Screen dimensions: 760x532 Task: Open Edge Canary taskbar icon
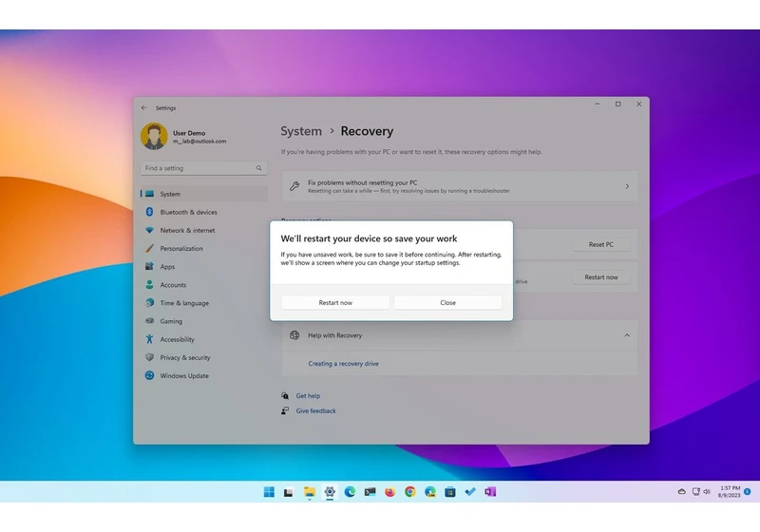pyautogui.click(x=430, y=492)
